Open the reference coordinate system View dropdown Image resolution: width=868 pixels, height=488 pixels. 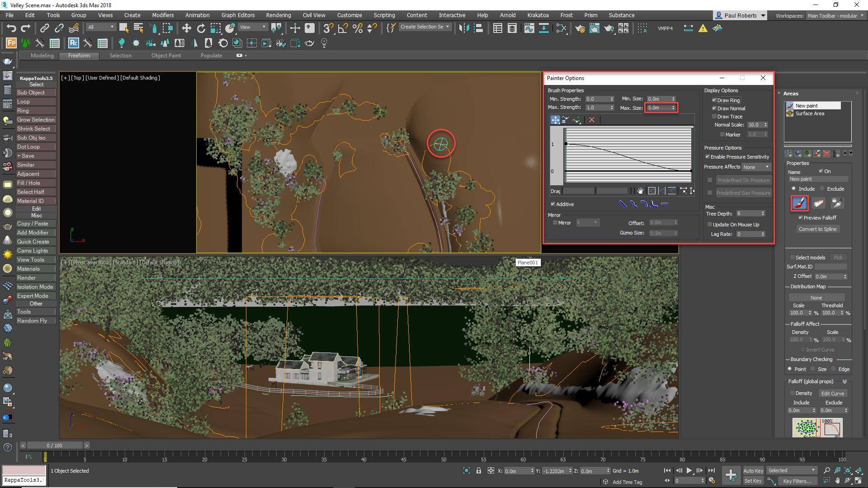[x=252, y=27]
